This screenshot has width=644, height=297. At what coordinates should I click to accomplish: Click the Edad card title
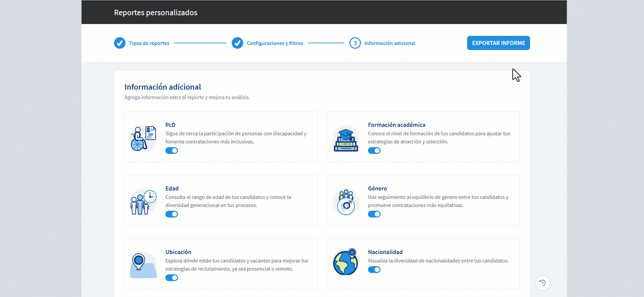point(172,188)
